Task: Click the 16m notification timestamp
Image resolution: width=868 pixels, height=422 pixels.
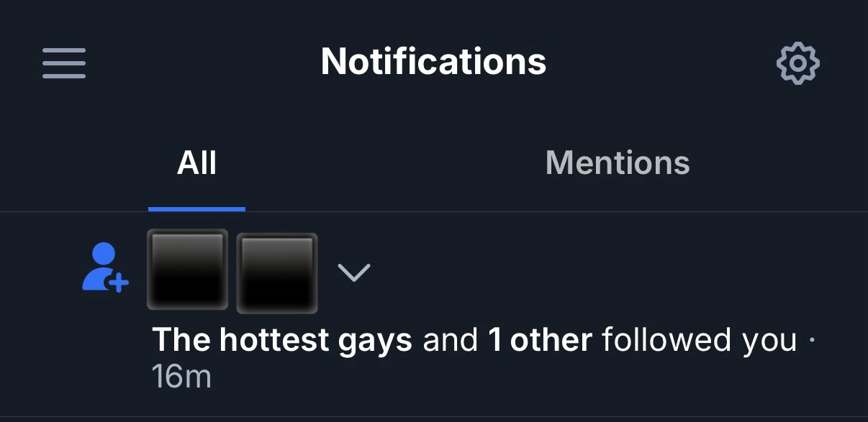Action: 181,377
